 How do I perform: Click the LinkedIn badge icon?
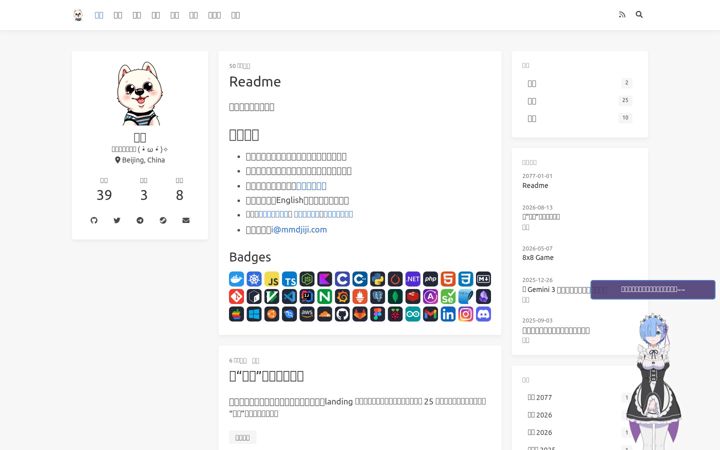tap(448, 314)
